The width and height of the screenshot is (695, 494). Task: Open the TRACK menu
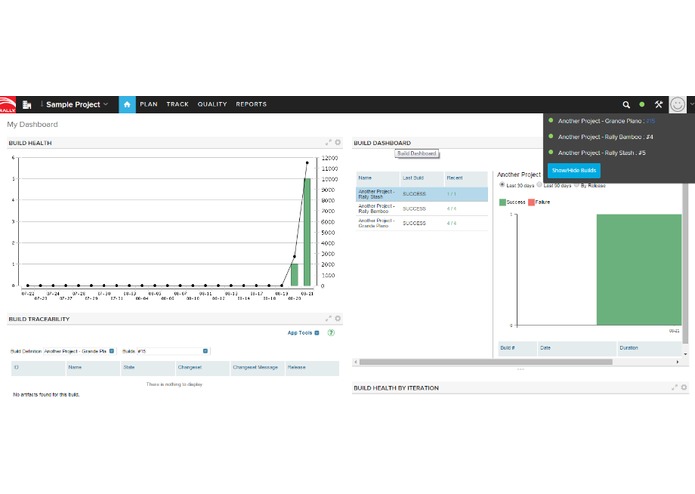[177, 104]
